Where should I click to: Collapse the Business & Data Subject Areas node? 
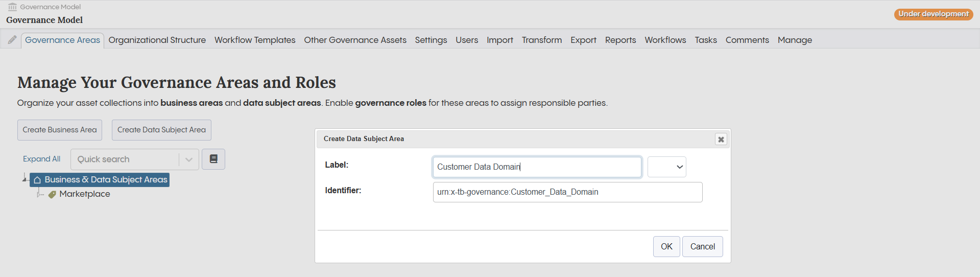[25, 179]
